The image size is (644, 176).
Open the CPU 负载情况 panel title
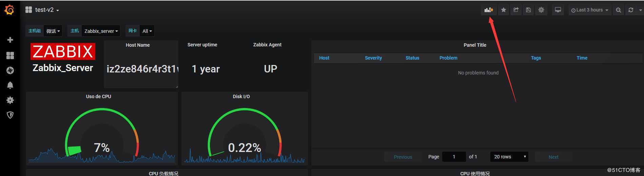point(163,173)
